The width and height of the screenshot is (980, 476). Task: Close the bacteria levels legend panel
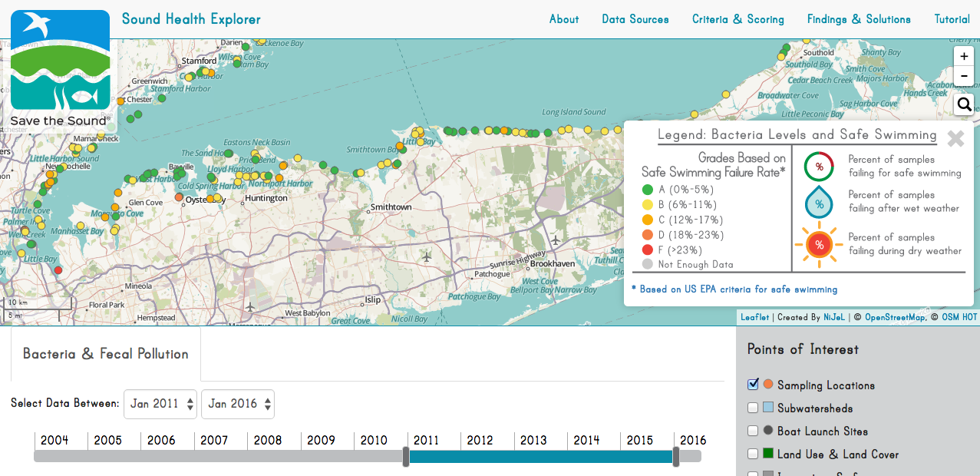tap(955, 138)
